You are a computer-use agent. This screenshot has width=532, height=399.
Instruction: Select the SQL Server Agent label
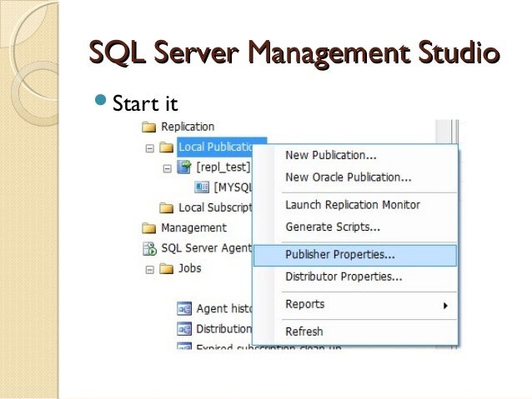[207, 248]
